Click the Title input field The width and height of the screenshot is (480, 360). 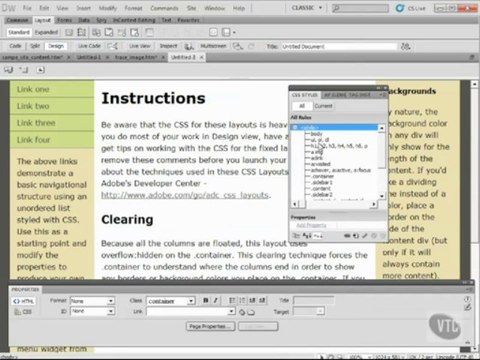339,46
